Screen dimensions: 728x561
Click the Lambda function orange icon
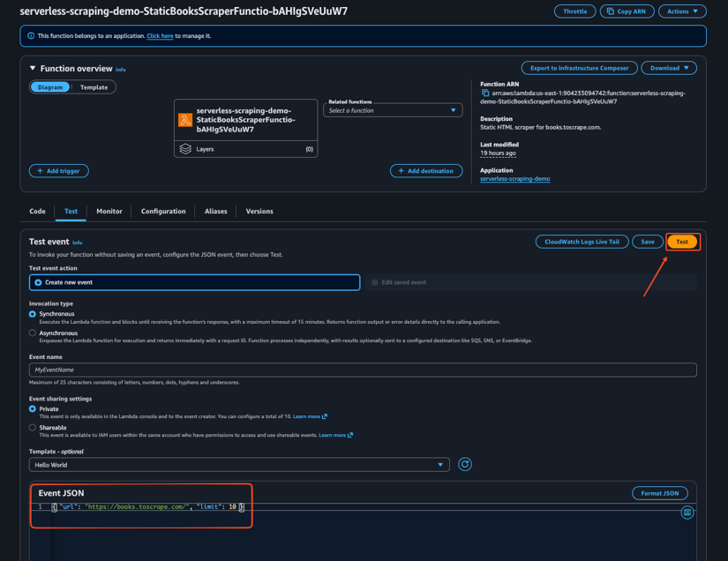(185, 120)
